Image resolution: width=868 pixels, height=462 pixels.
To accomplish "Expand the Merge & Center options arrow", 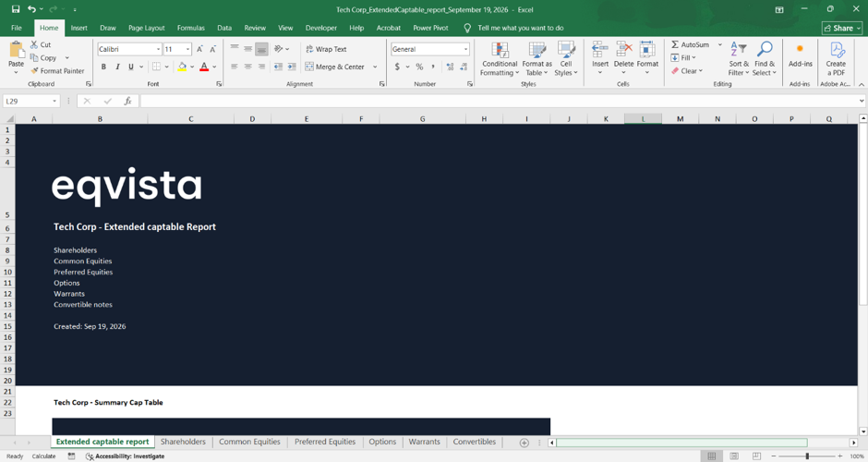I will coord(375,67).
